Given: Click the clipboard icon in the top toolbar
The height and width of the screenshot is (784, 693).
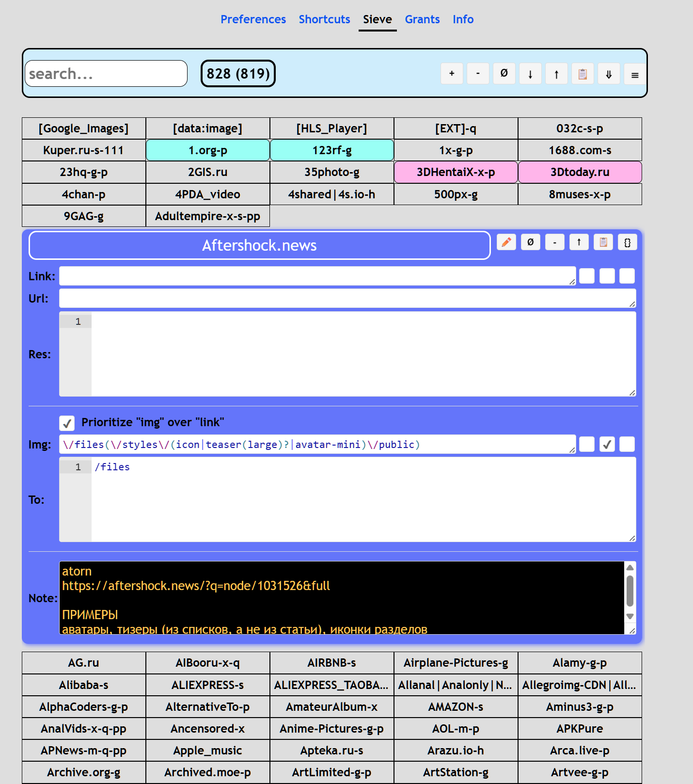Looking at the screenshot, I should (583, 74).
